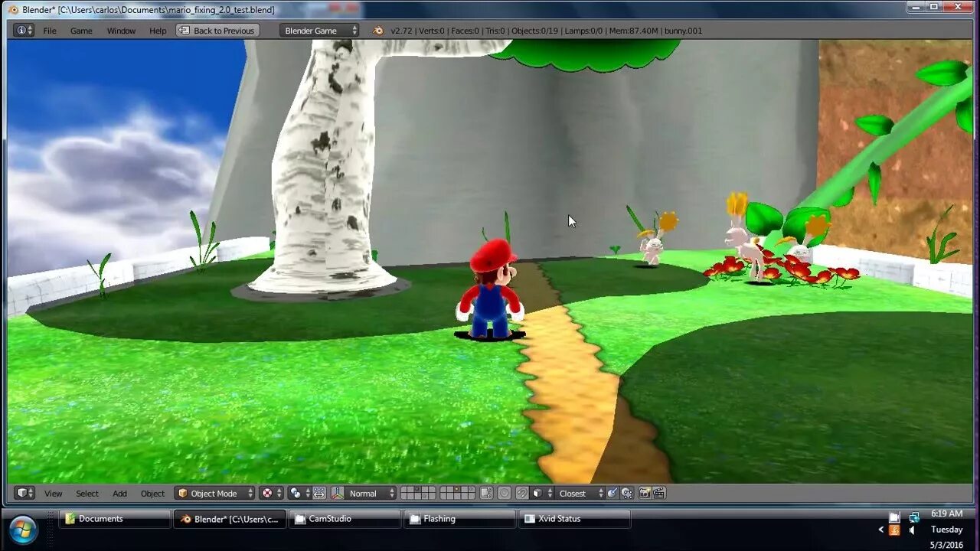
Task: Toggle proportional editing circle icon
Action: coord(505,494)
